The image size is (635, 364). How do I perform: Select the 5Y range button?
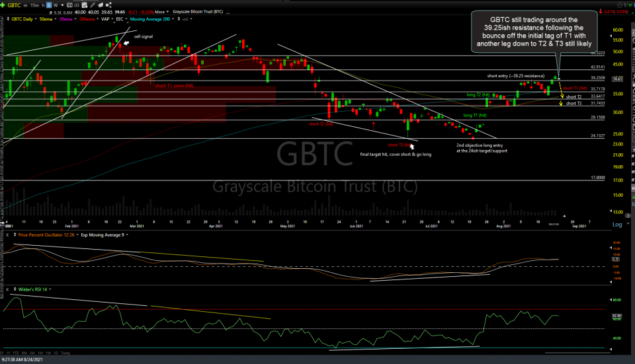click(x=3, y=353)
